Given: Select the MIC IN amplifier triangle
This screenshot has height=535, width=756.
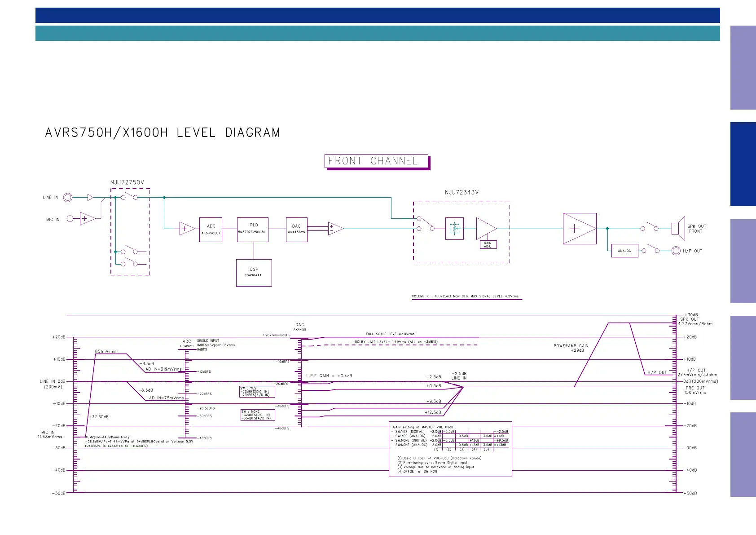Looking at the screenshot, I should tap(88, 219).
